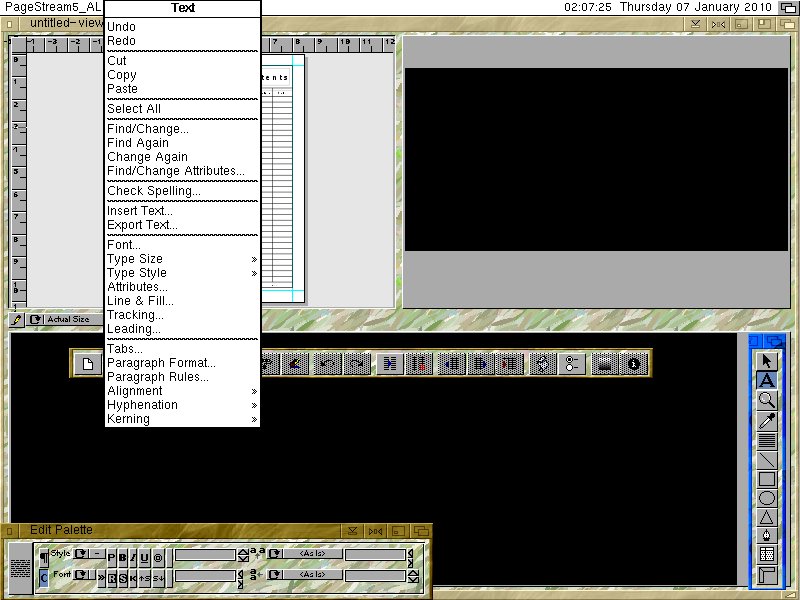Select the Text tool in toolbox

[767, 380]
